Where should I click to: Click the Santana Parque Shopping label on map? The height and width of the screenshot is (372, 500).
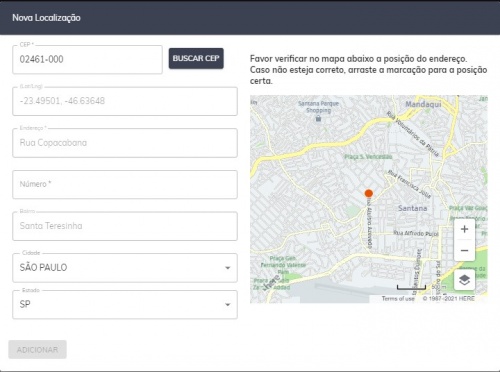point(318,107)
